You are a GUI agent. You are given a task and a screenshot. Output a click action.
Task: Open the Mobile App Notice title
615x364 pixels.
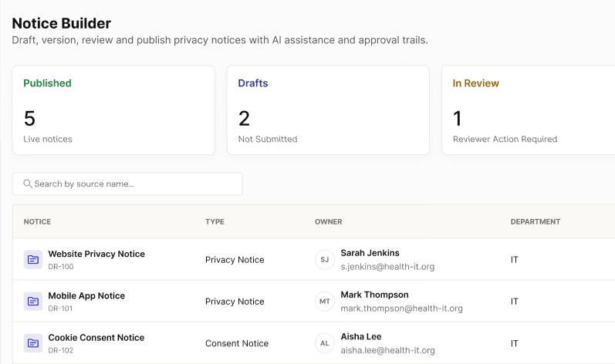[x=86, y=296]
